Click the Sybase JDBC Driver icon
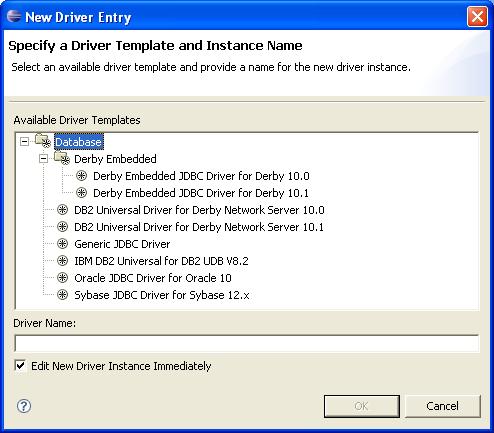Image resolution: width=494 pixels, height=433 pixels. [62, 295]
